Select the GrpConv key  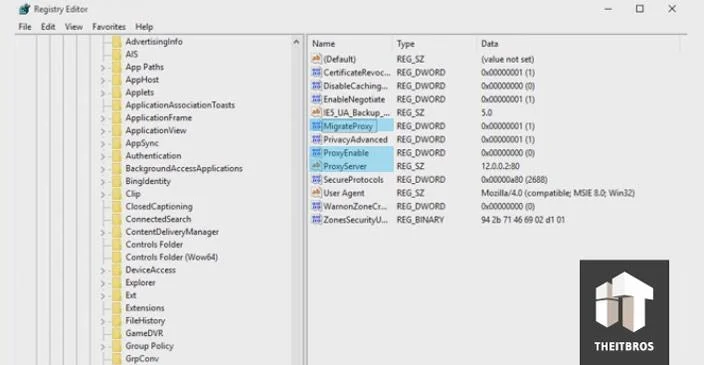click(142, 359)
